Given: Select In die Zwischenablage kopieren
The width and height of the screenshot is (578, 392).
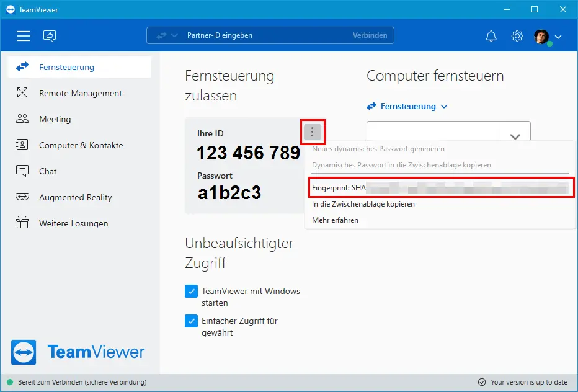Looking at the screenshot, I should point(363,204).
